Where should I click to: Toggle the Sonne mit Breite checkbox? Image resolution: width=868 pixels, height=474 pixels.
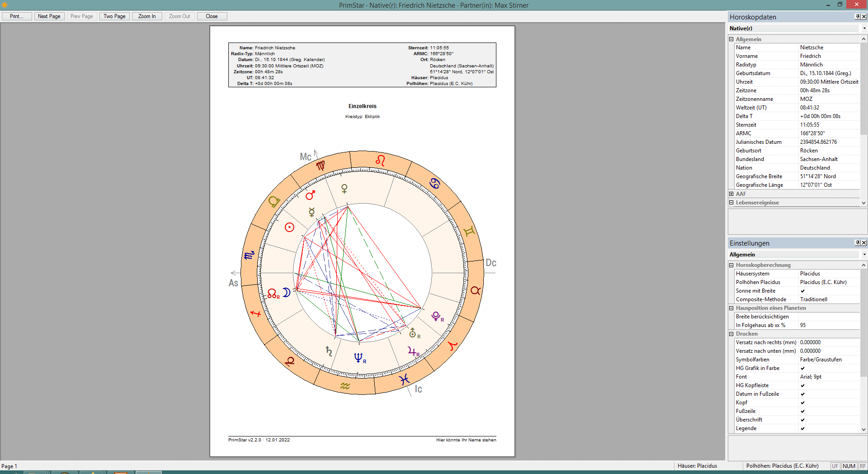tap(802, 291)
